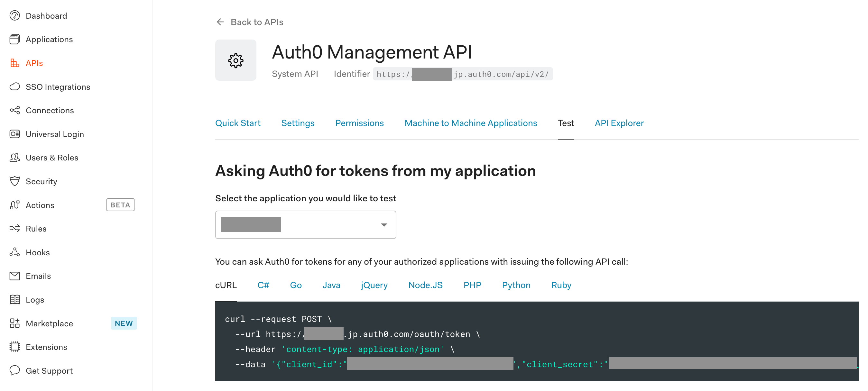This screenshot has width=868, height=391.
Task: Click the APIs sidebar icon
Action: pos(15,63)
